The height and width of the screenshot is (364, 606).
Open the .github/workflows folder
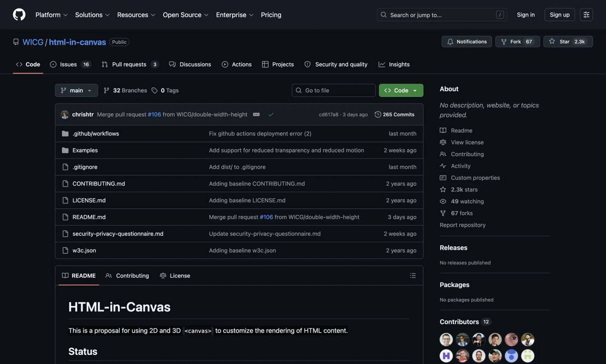[95, 134]
